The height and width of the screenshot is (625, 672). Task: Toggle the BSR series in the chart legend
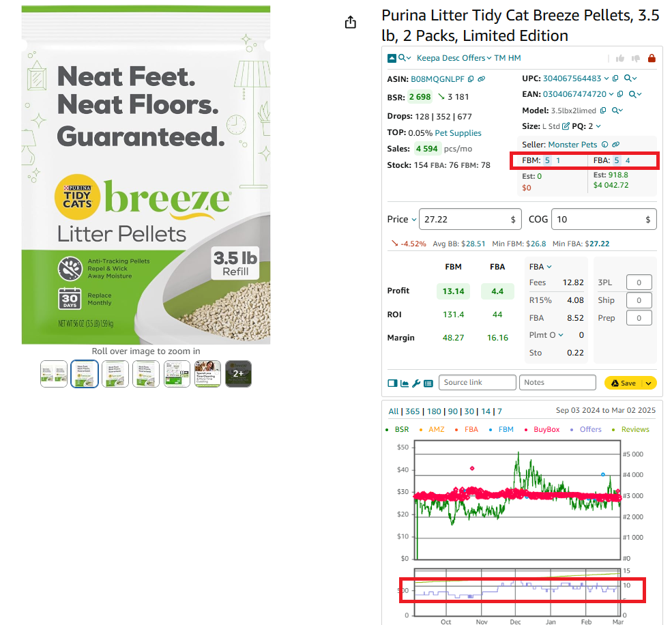403,429
